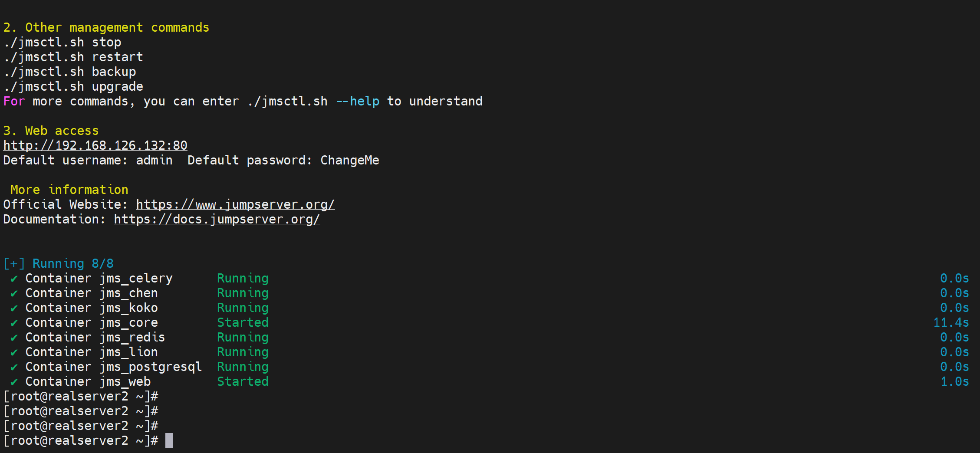Click the [+] Running 8/8 status line
This screenshot has width=980, height=453.
pyautogui.click(x=58, y=263)
